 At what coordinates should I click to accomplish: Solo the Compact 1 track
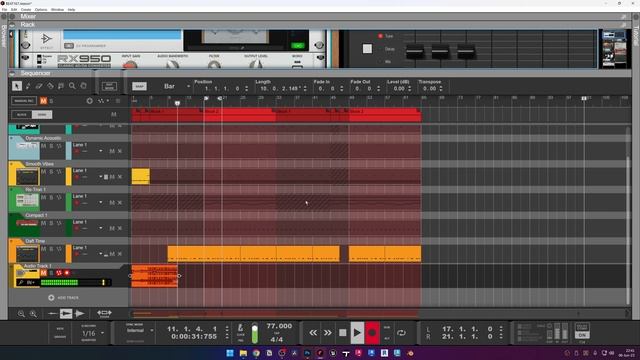tap(51, 223)
